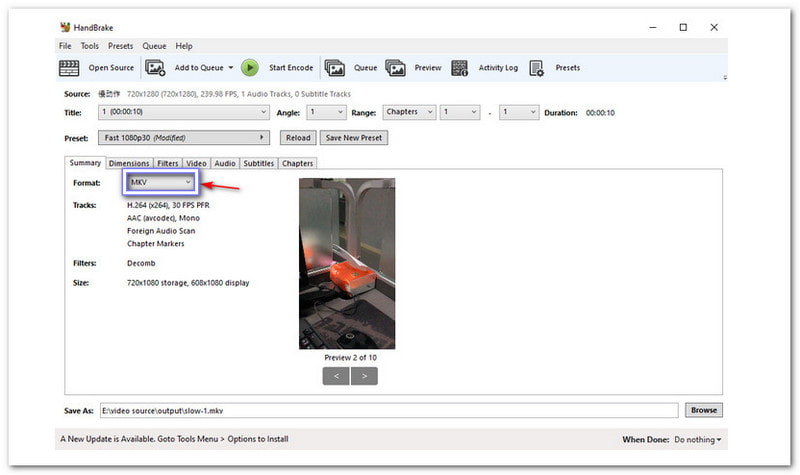Click the Save As file path field

(x=388, y=410)
